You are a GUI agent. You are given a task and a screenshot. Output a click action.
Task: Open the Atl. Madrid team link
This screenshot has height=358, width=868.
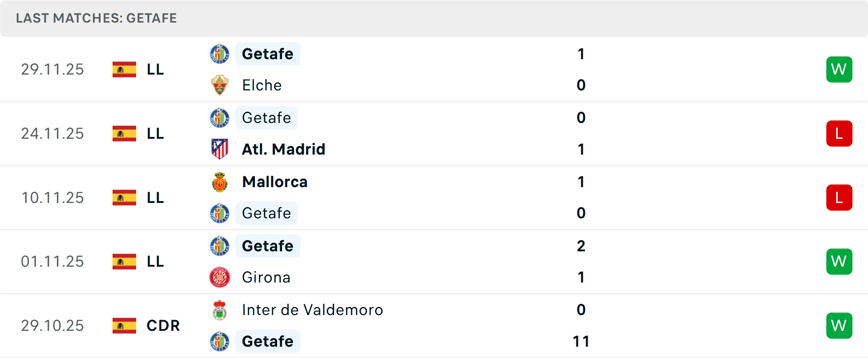pyautogui.click(x=283, y=149)
